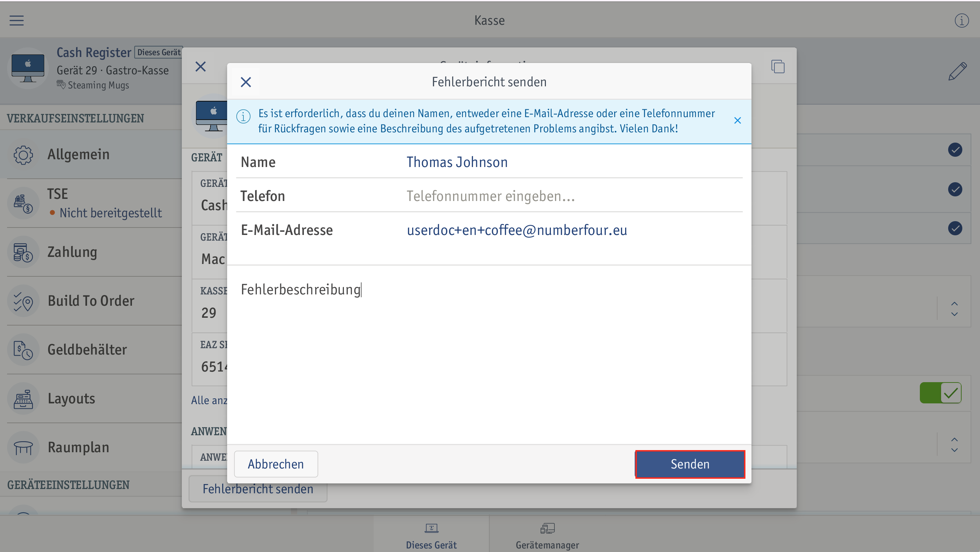
Task: Open Layouts settings
Action: 91,398
